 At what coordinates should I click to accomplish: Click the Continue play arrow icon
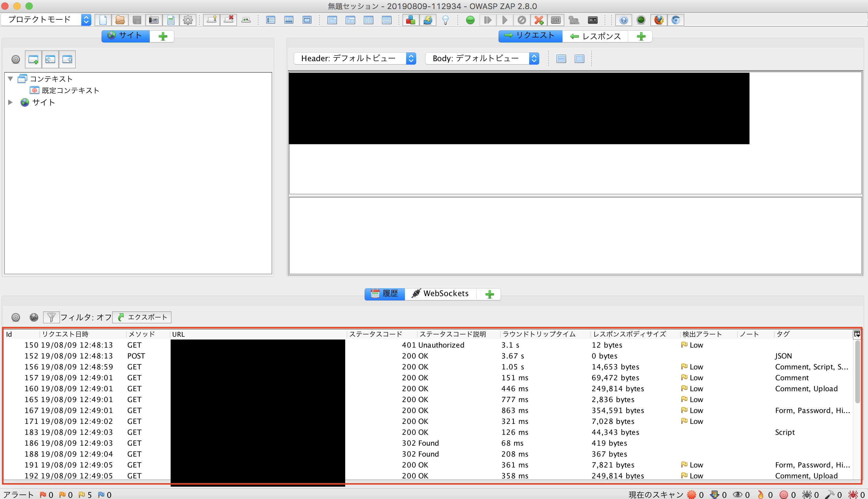(505, 20)
